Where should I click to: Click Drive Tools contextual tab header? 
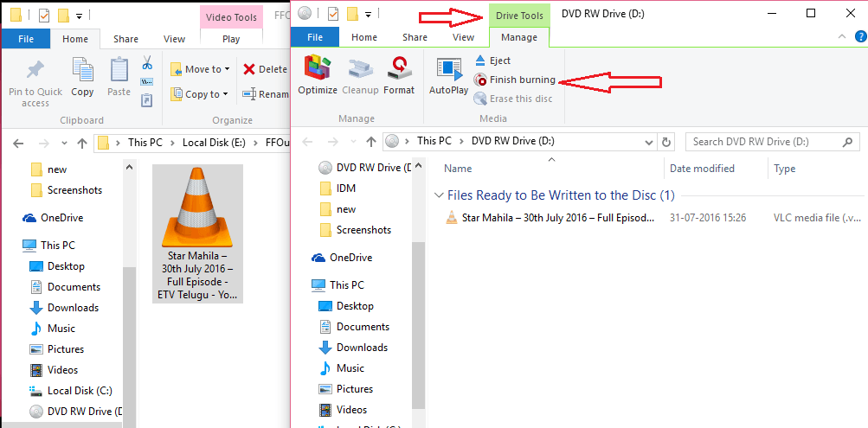[x=519, y=15]
